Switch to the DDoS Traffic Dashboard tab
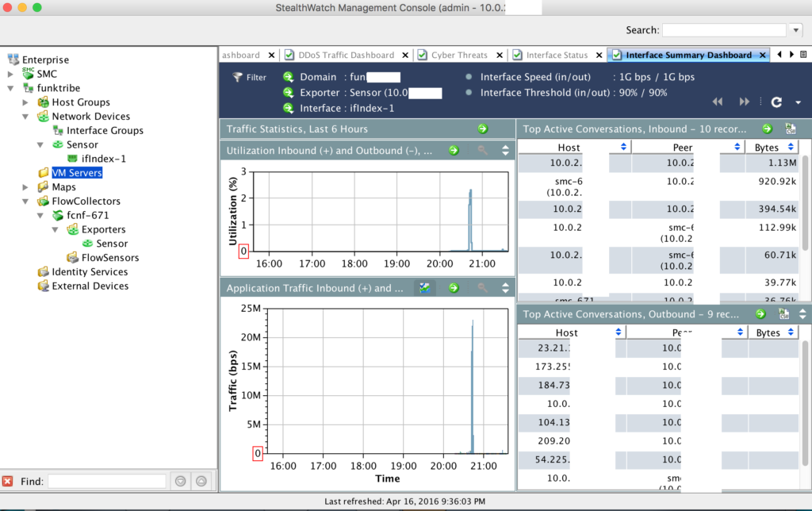Image resolution: width=812 pixels, height=511 pixels. pyautogui.click(x=346, y=56)
